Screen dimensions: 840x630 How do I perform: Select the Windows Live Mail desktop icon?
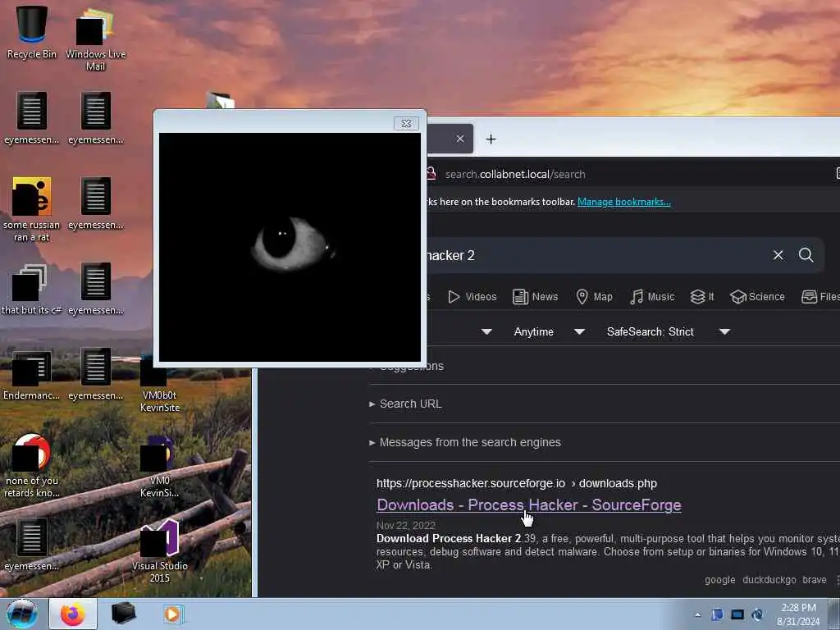(x=95, y=39)
